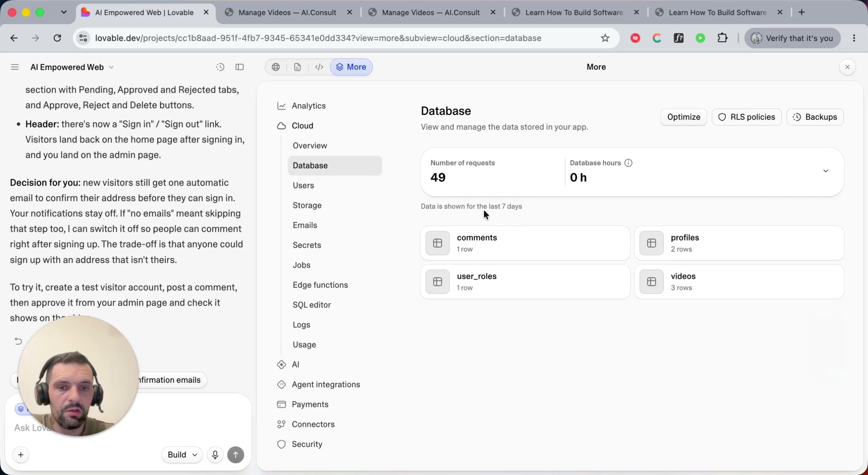This screenshot has width=868, height=475.
Task: Send the chat message arrow button
Action: (236, 455)
